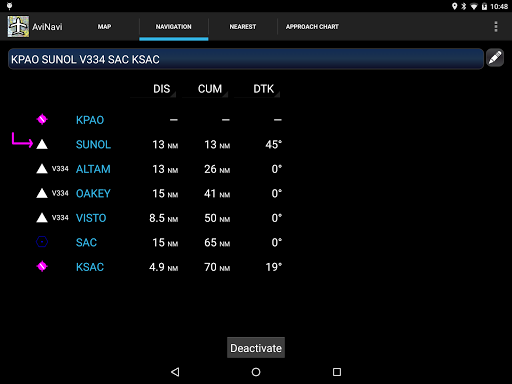512x384 pixels.
Task: Tap the 65 NM cumulative distance for SAC
Action: tap(217, 242)
